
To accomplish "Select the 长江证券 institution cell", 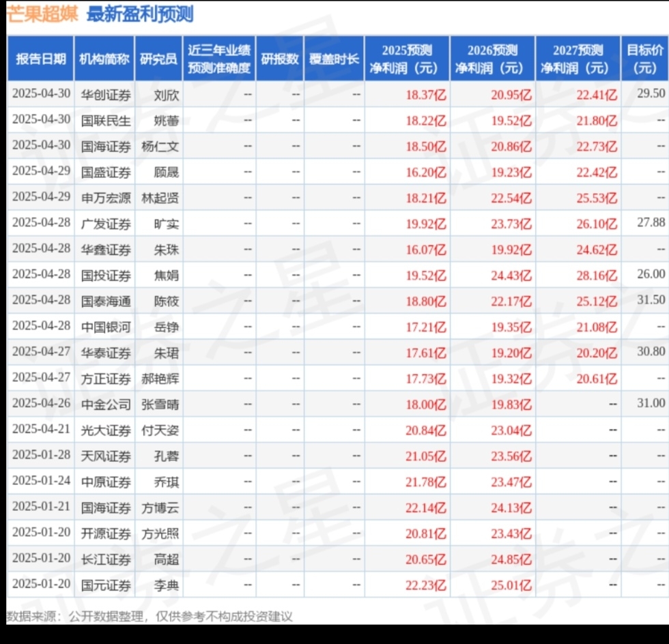I will (x=106, y=559).
